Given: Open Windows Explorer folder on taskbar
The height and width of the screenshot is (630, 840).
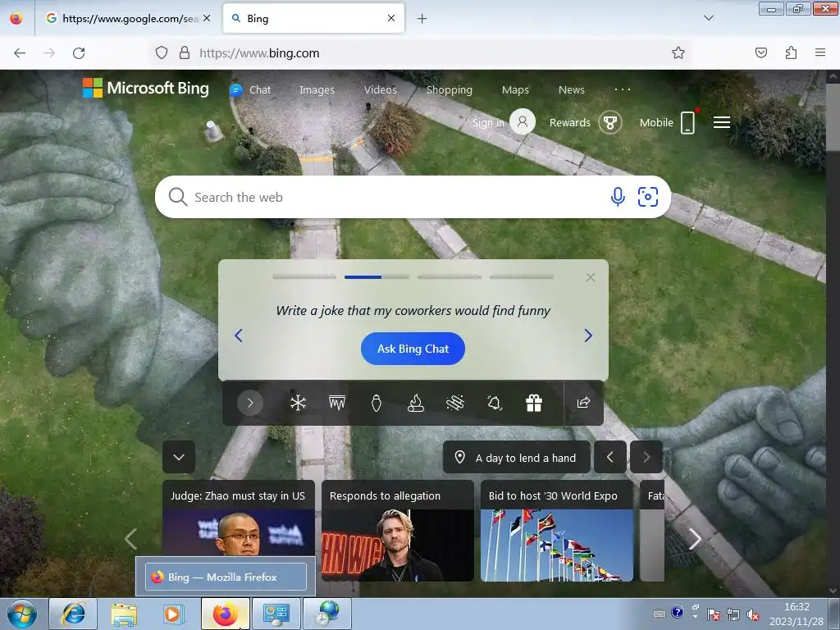Looking at the screenshot, I should tap(124, 614).
